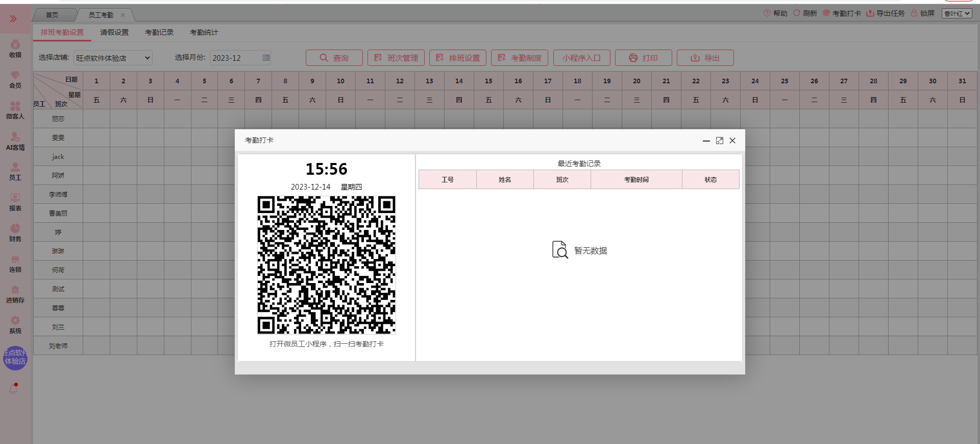Switch to the 员工考勤 tab
The width and height of the screenshot is (980, 444).
pyautogui.click(x=101, y=15)
